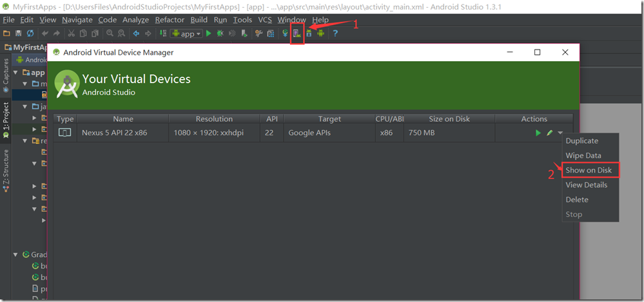Collapse the app module tree node
This screenshot has height=302, width=644.
(17, 73)
